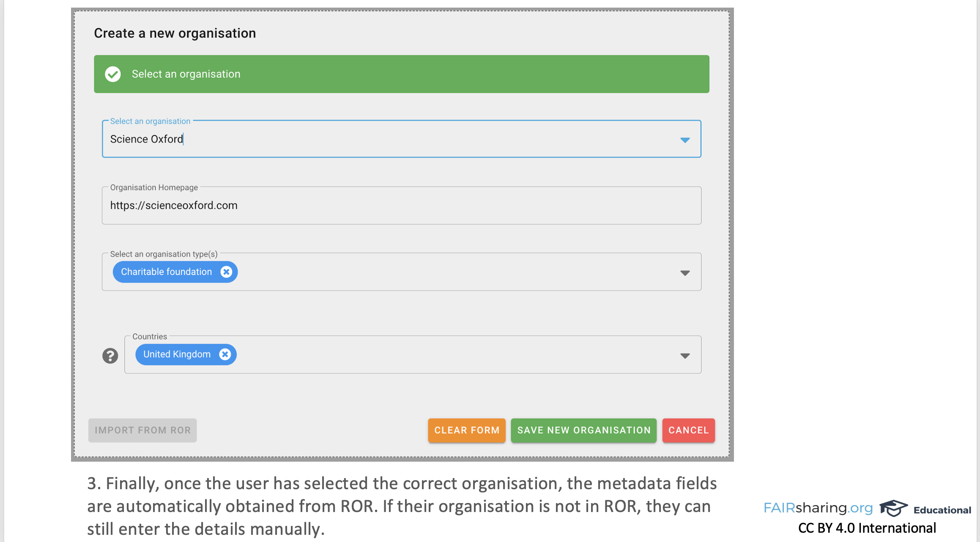Open the organisation type(s) dropdown arrow
This screenshot has height=542, width=980.
(x=684, y=273)
